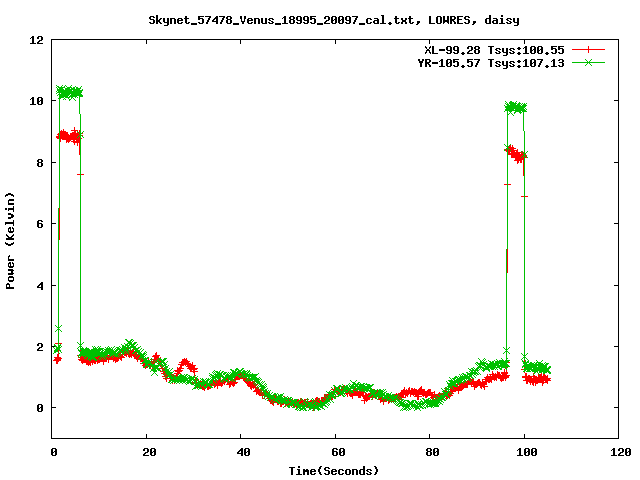The image size is (640, 480).
Task: Click the y-axis tick label 6
Action: (40, 224)
